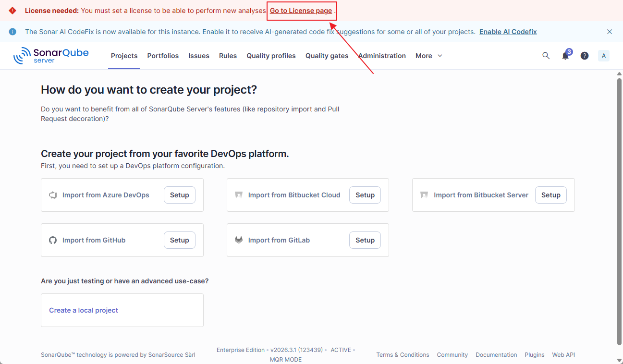Dismiss the AI CodeFix info banner
This screenshot has width=623, height=364.
(610, 32)
